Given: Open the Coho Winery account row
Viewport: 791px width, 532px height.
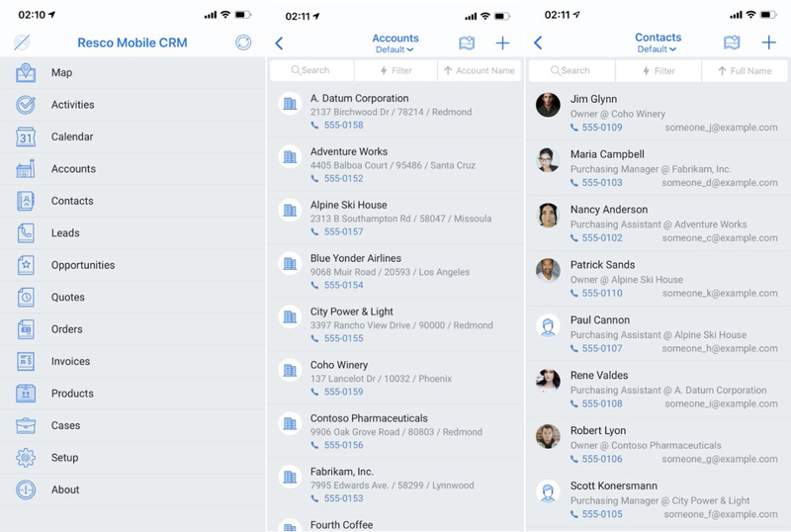Looking at the screenshot, I should (x=395, y=378).
